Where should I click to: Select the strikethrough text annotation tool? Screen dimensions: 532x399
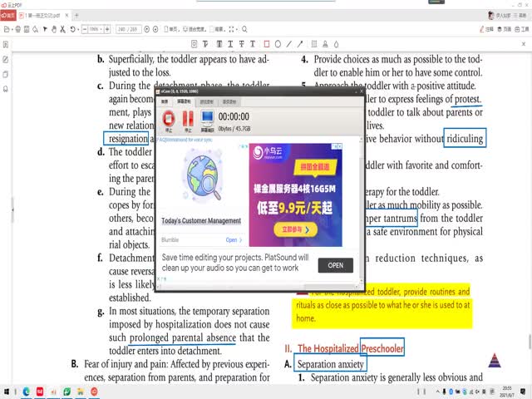point(241,44)
